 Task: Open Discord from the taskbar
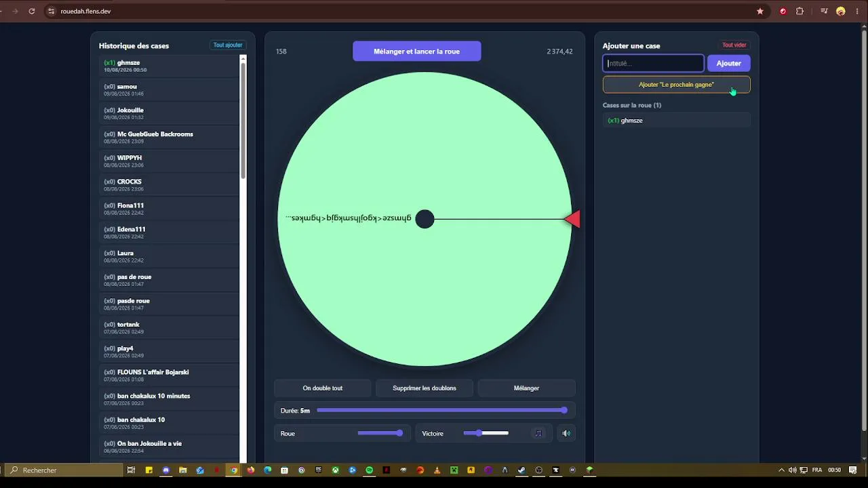pyautogui.click(x=166, y=470)
